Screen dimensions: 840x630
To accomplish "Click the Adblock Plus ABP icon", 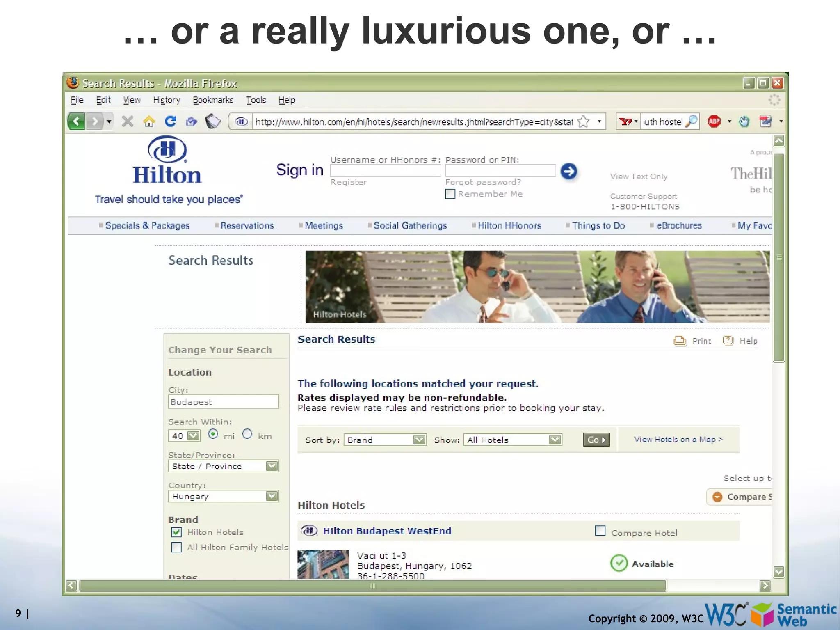I will (x=714, y=121).
